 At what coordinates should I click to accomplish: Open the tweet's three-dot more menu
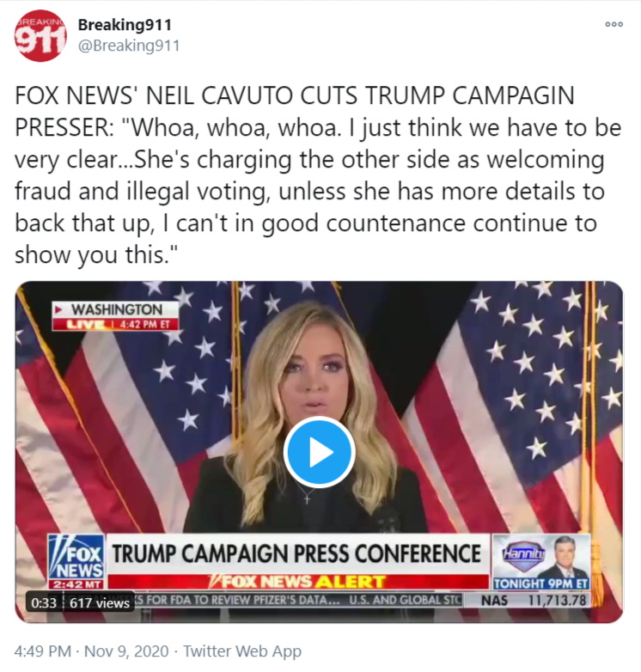click(x=614, y=24)
